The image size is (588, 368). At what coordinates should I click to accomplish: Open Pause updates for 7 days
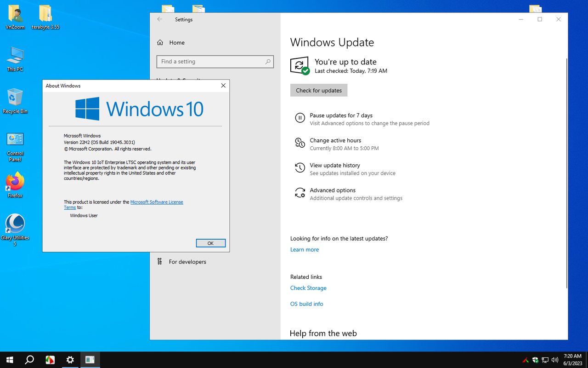362,119
